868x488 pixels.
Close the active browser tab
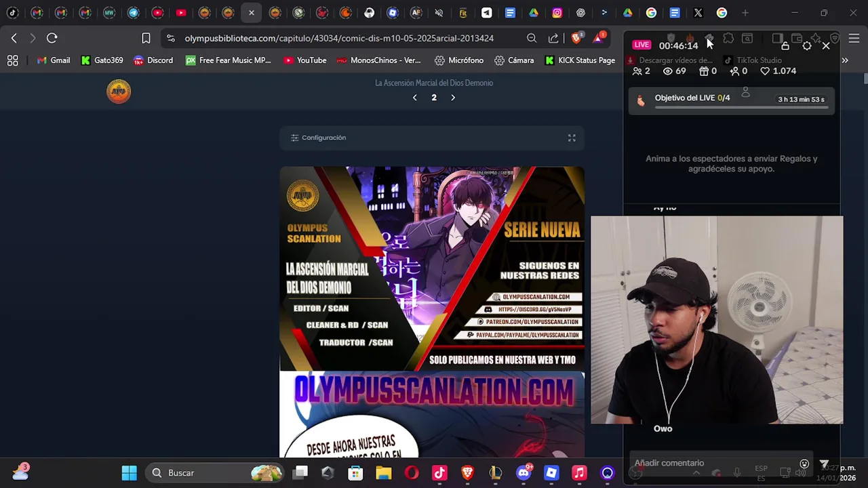pos(251,13)
